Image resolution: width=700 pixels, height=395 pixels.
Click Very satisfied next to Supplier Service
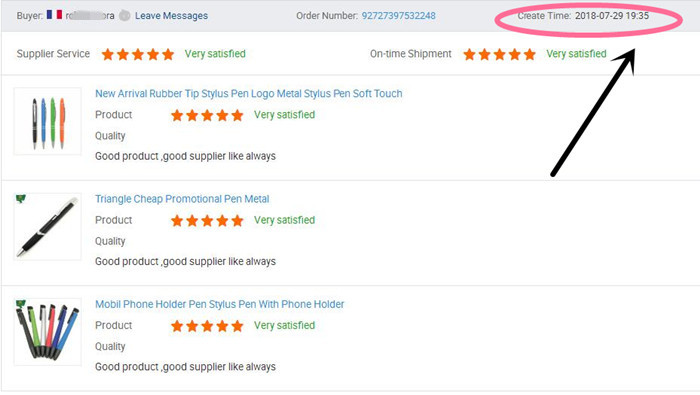coord(215,54)
